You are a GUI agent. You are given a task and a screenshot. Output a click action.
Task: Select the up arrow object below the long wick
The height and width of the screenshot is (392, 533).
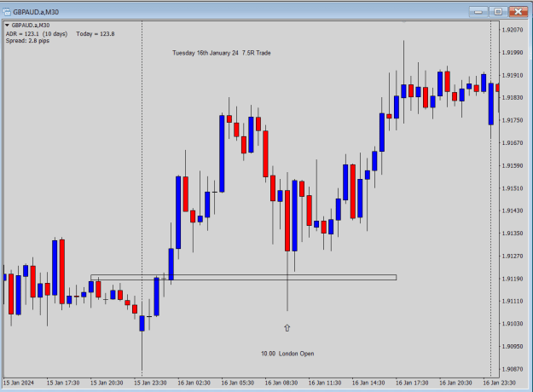[x=287, y=328]
